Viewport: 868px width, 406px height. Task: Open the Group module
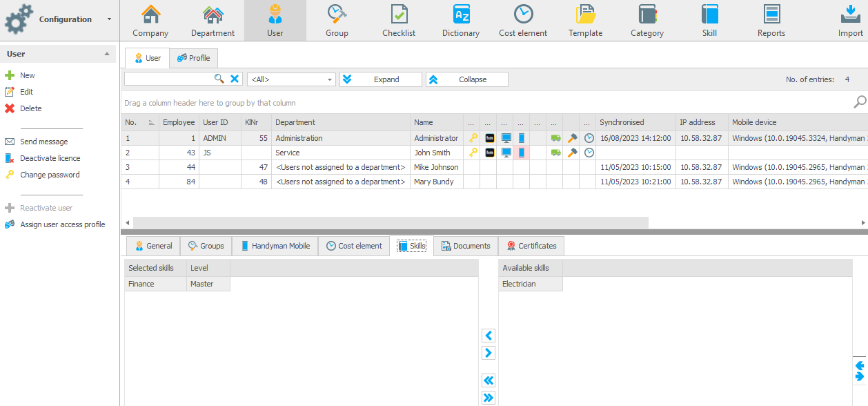point(337,21)
